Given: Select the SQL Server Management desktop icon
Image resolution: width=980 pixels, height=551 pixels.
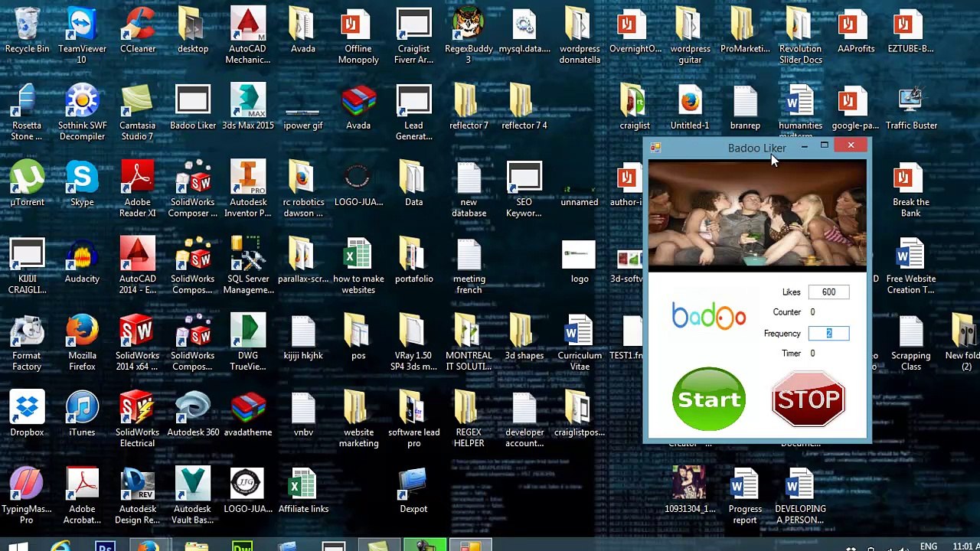Looking at the screenshot, I should (x=248, y=265).
